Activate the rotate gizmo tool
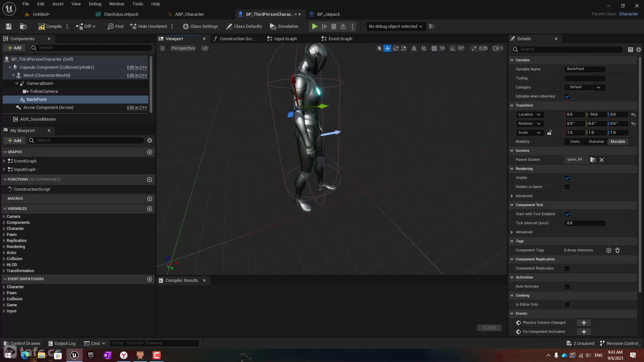This screenshot has height=362, width=644. [396, 48]
